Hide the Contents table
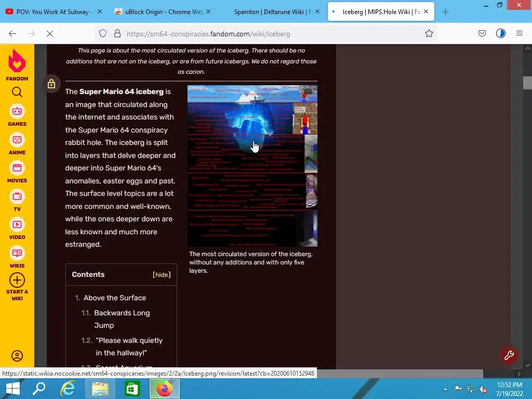The width and height of the screenshot is (532, 399). coord(162,275)
